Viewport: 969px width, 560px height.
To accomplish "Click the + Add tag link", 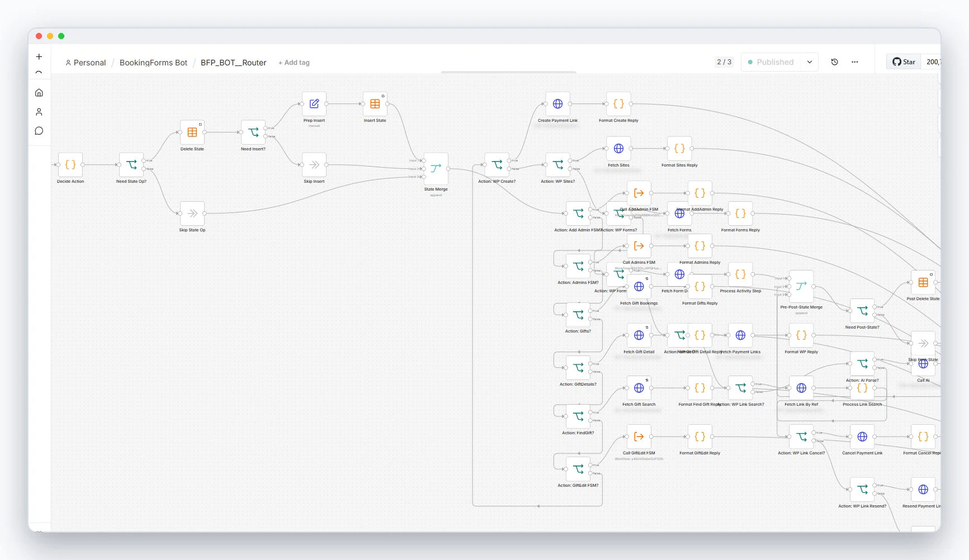I will pos(294,63).
